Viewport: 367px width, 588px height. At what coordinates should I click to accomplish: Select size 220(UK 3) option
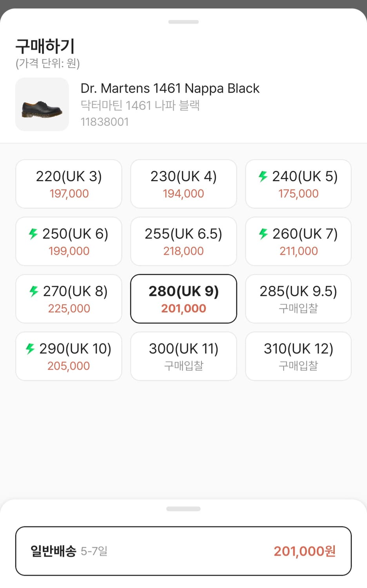point(69,184)
